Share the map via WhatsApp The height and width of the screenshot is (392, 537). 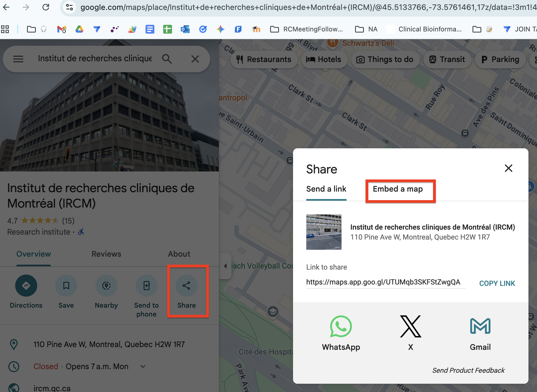341,327
